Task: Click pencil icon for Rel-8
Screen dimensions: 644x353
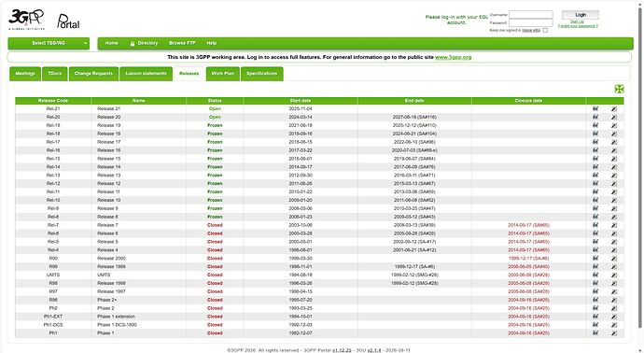Action: [x=613, y=217]
